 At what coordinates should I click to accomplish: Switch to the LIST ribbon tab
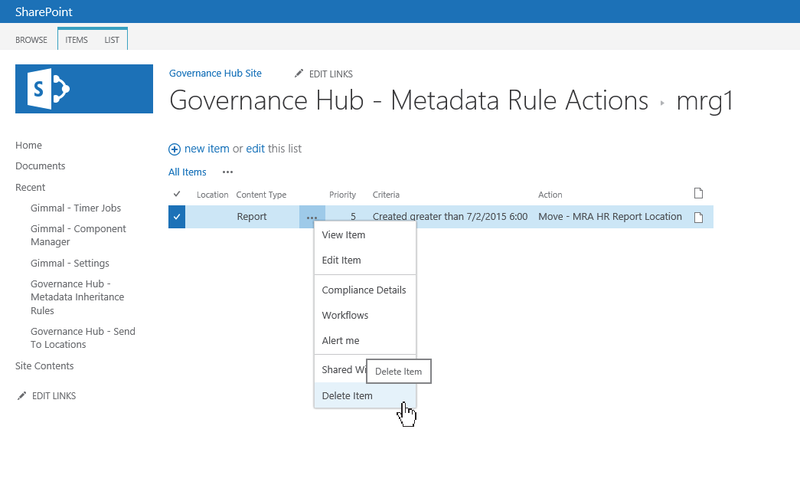pyautogui.click(x=113, y=40)
